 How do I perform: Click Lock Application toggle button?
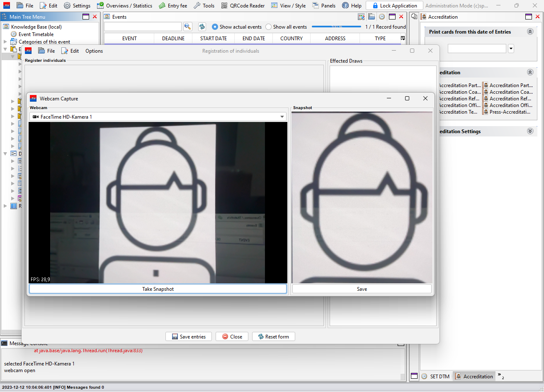(x=394, y=6)
